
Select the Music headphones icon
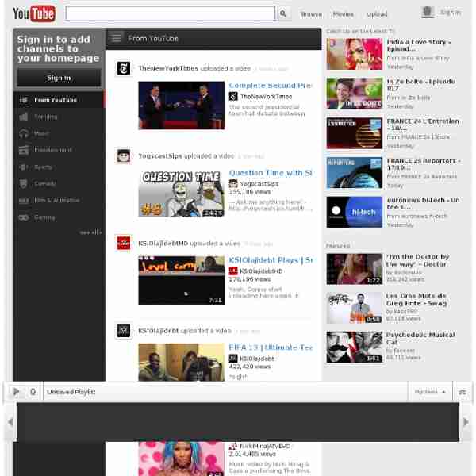[23, 133]
